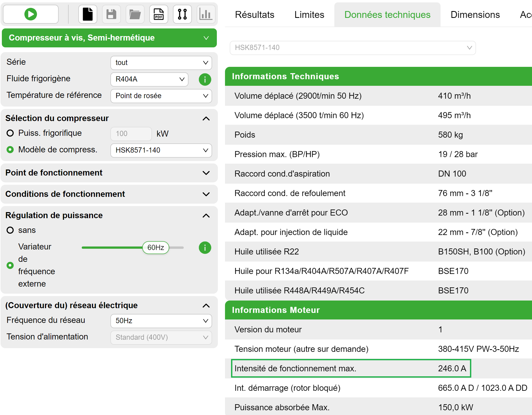Export results as PDF
This screenshot has width=532, height=415.
coord(159,14)
